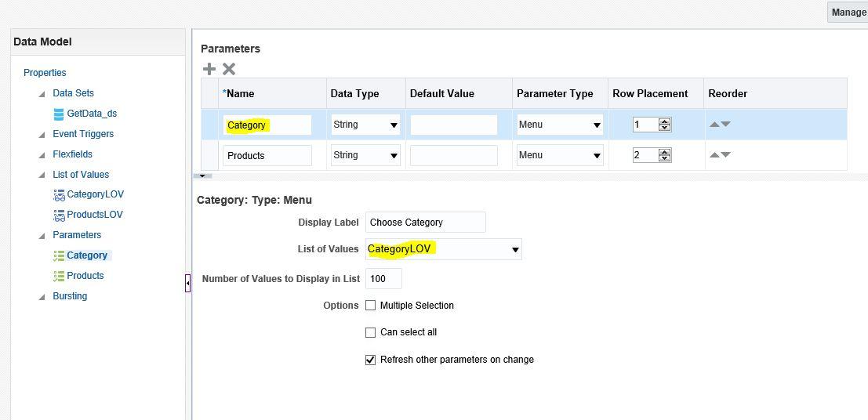Uncheck Refresh other parameters on change

pyautogui.click(x=370, y=360)
